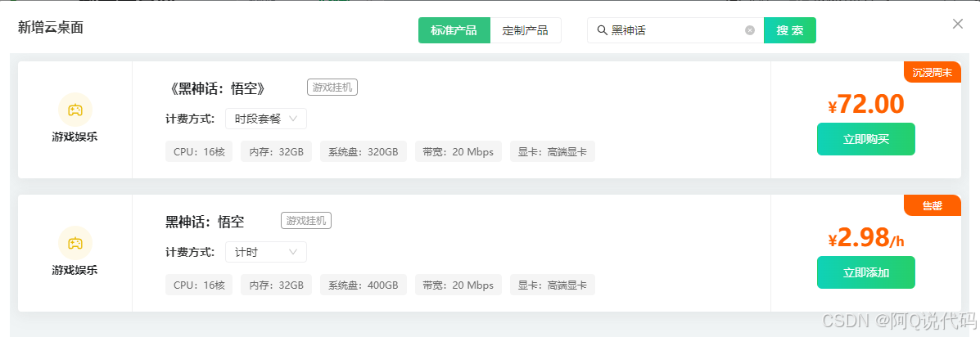Focus the search field containing 黑神话
The width and height of the screenshot is (980, 337).
(675, 30)
